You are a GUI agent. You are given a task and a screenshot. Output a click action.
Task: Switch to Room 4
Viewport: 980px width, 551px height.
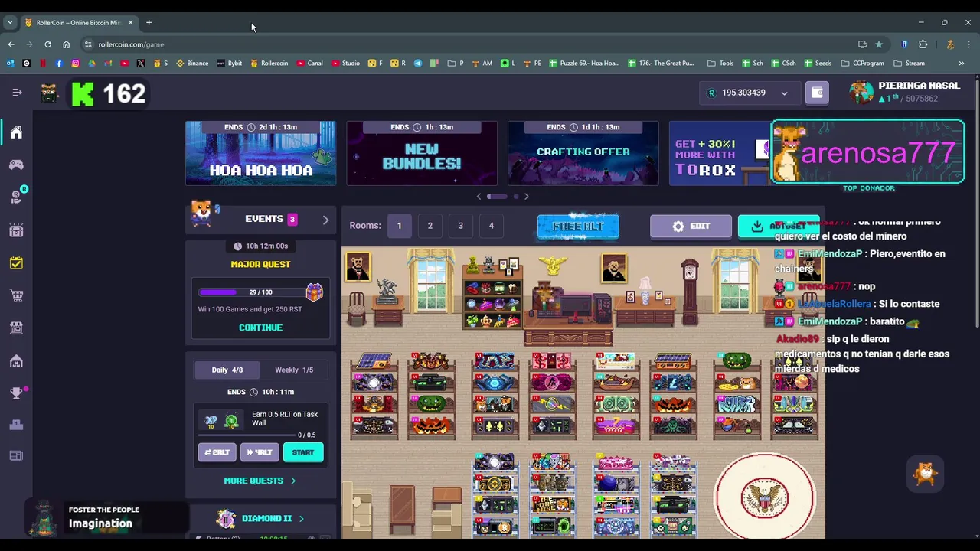tap(491, 226)
